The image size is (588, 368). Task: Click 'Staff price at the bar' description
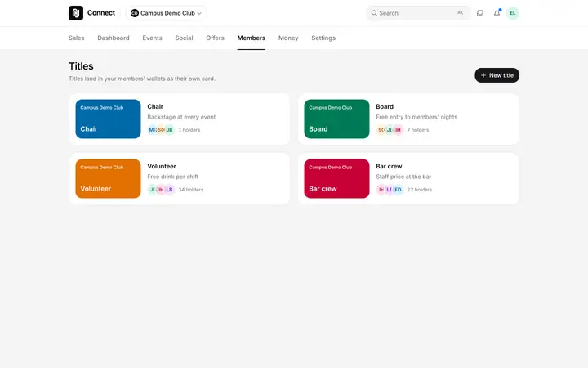[x=403, y=177]
